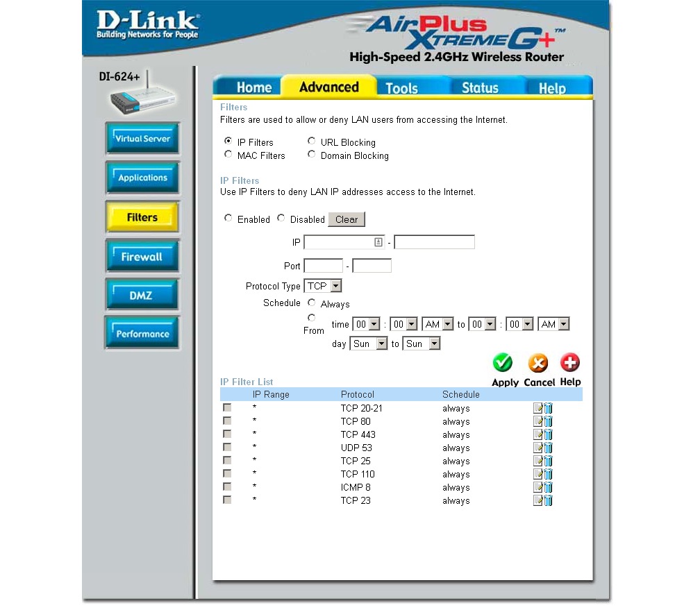Screen dimensions: 700x610
Task: Click the Clear button
Action: click(347, 219)
